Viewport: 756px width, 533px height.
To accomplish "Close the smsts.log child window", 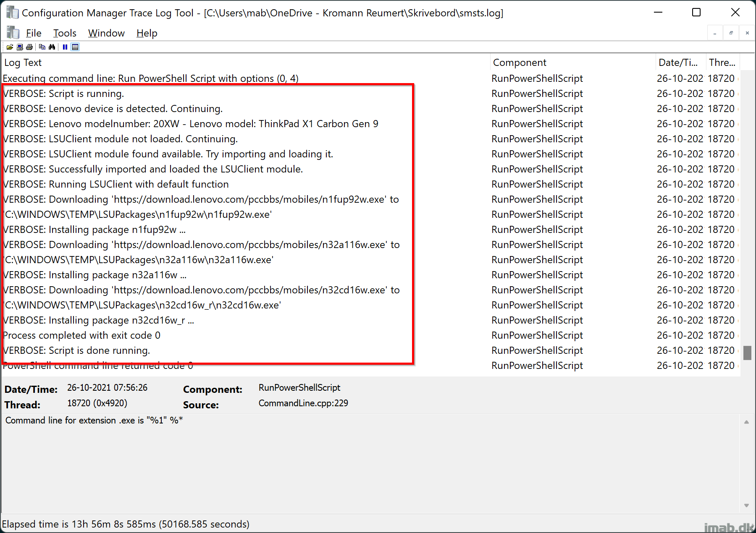I will (747, 33).
